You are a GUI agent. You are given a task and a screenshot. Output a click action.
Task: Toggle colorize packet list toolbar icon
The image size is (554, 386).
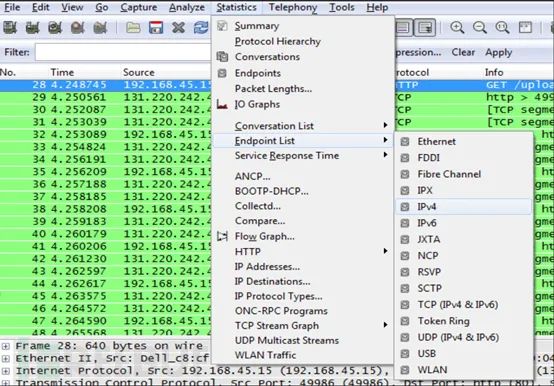point(402,28)
